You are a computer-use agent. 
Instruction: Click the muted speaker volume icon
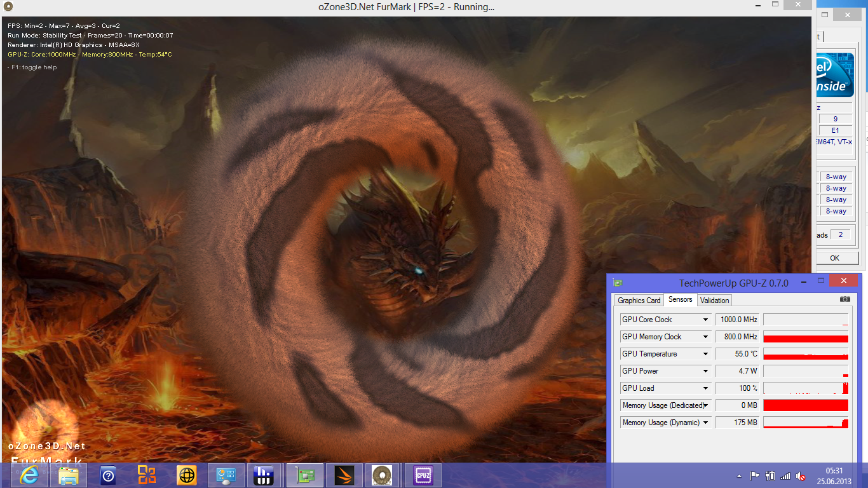[x=801, y=475]
